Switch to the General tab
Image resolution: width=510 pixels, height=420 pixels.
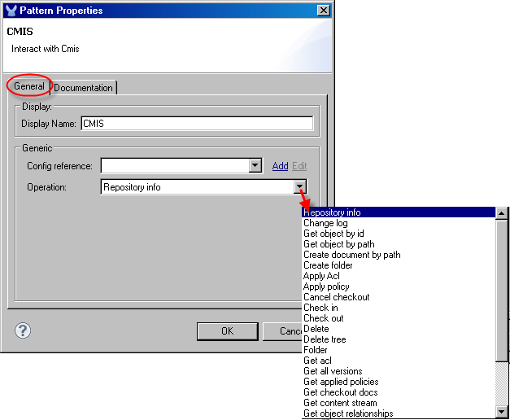(x=29, y=86)
